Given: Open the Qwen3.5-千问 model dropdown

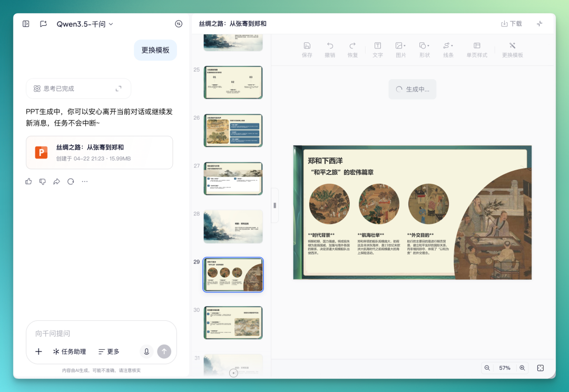Looking at the screenshot, I should [85, 24].
